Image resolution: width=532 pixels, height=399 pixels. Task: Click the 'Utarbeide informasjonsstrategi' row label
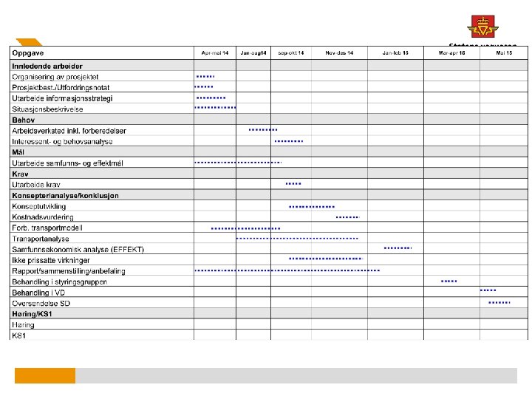point(62,99)
